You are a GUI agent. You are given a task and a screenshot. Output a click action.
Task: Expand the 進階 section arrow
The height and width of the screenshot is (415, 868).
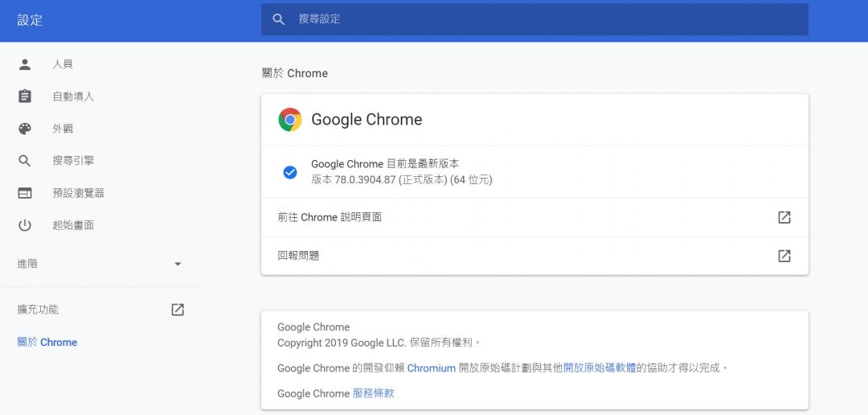click(x=178, y=264)
